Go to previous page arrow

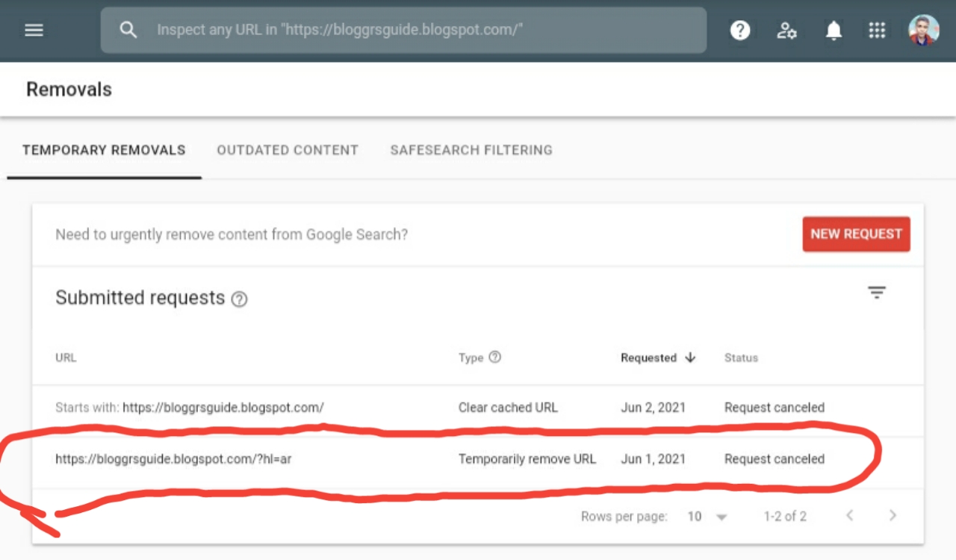(849, 516)
